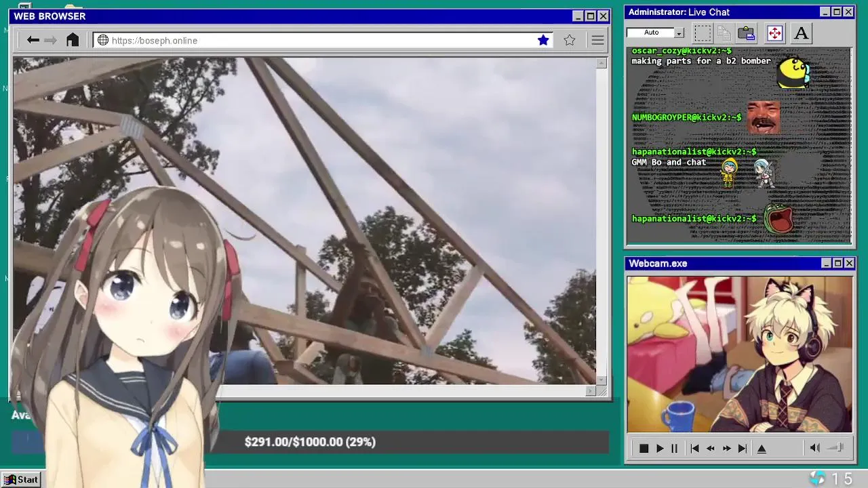Screen dimensions: 868x488
Task: Click the eject button in Webcam.exe
Action: click(x=762, y=449)
